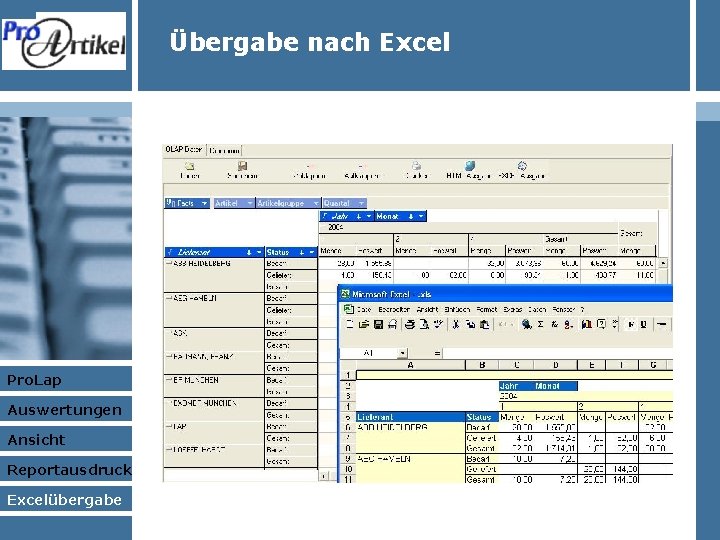Click the Open file icon in Excel toolbar
Image resolution: width=720 pixels, height=540 pixels.
point(364,325)
